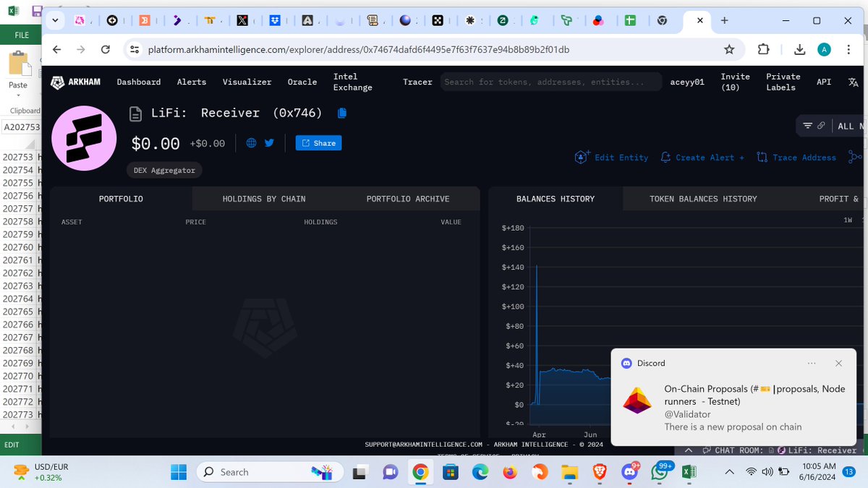868x488 pixels.
Task: Copy the LiFi Receiver address using clipboard icon
Action: coord(342,113)
